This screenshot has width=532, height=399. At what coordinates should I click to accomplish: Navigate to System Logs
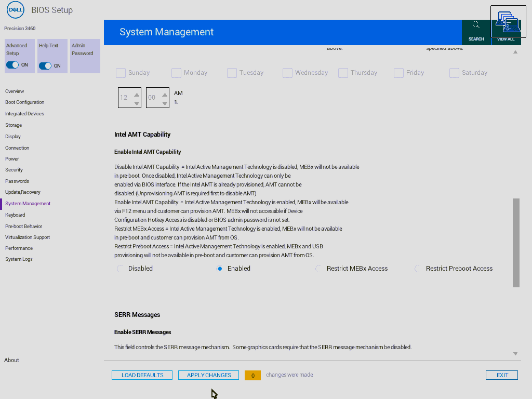19,259
